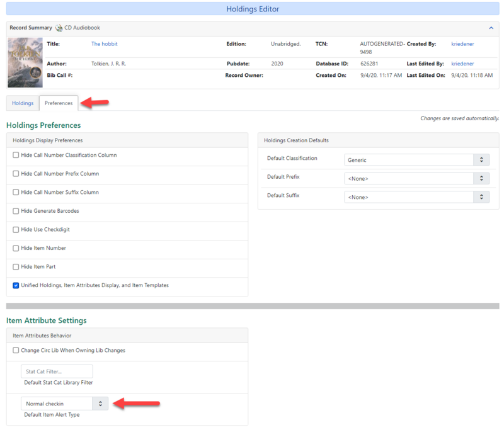Click the CD Audiobook format icon
Screen dimensions: 504x430
point(59,28)
